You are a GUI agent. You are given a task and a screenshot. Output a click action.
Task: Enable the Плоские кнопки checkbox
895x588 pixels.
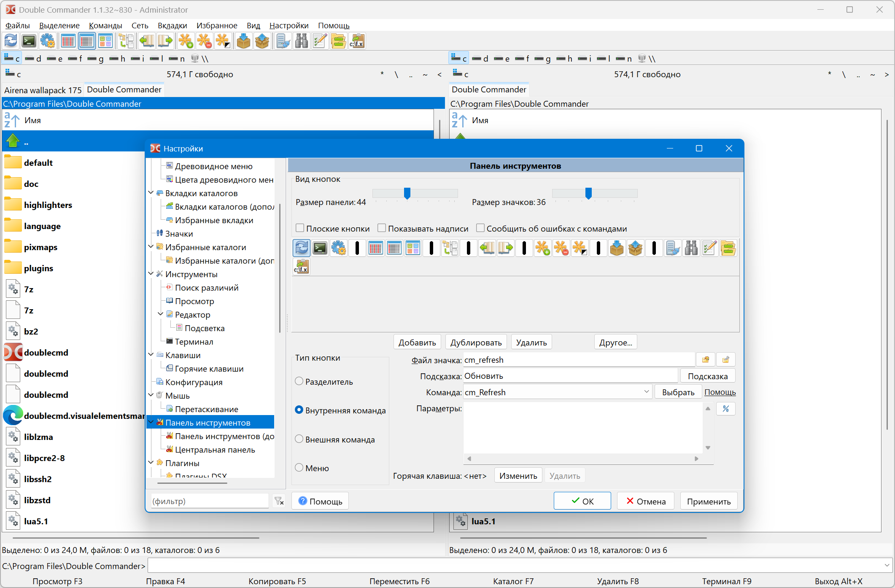(300, 228)
